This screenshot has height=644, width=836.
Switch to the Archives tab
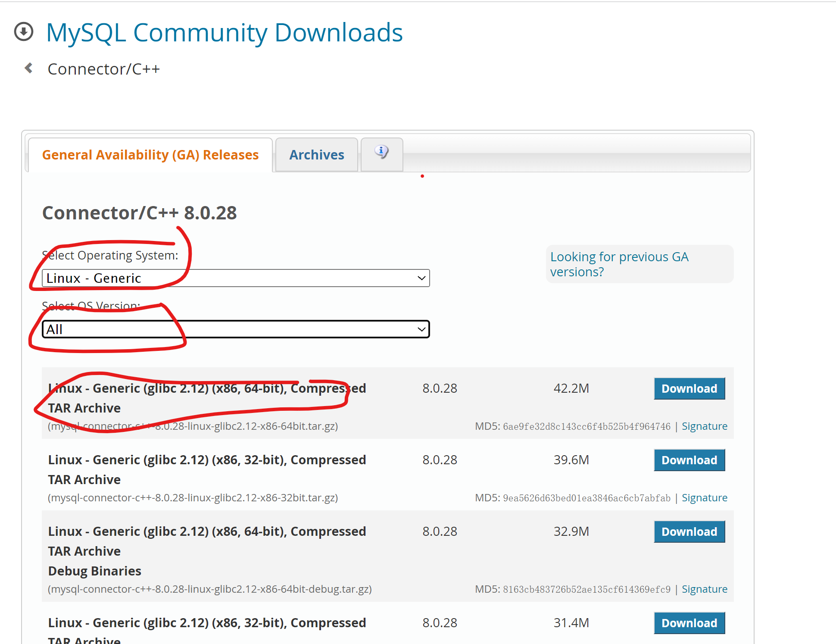[x=316, y=155]
